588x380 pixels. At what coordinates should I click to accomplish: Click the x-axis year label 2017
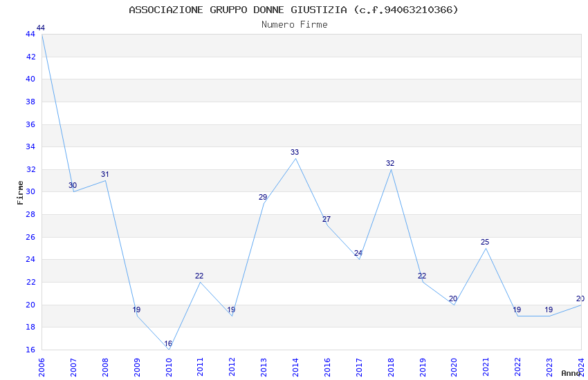tap(359, 367)
